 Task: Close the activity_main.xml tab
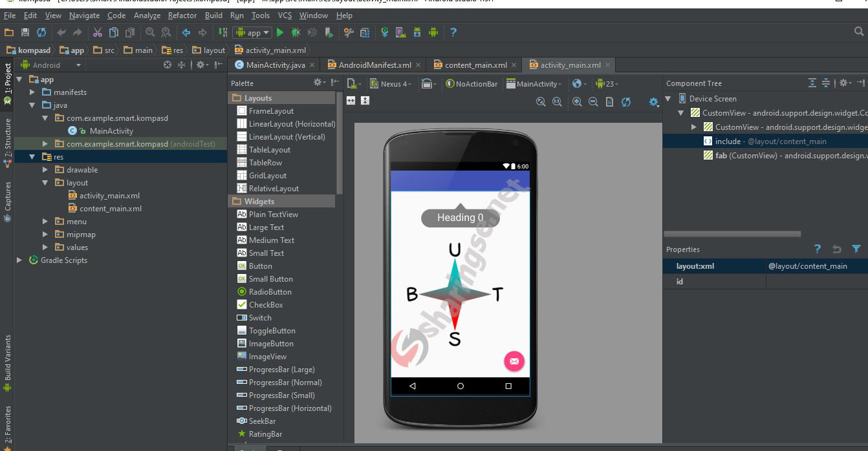pos(607,65)
